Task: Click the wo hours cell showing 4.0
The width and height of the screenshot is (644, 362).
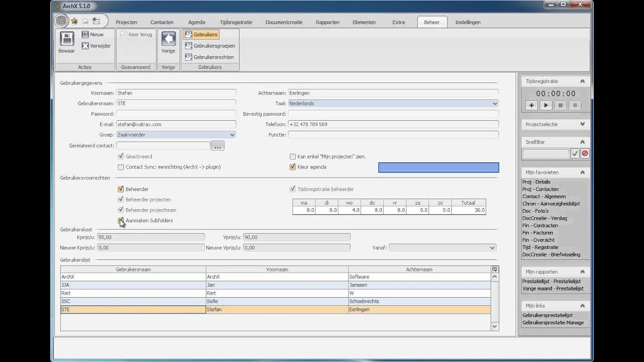Action: [x=350, y=210]
